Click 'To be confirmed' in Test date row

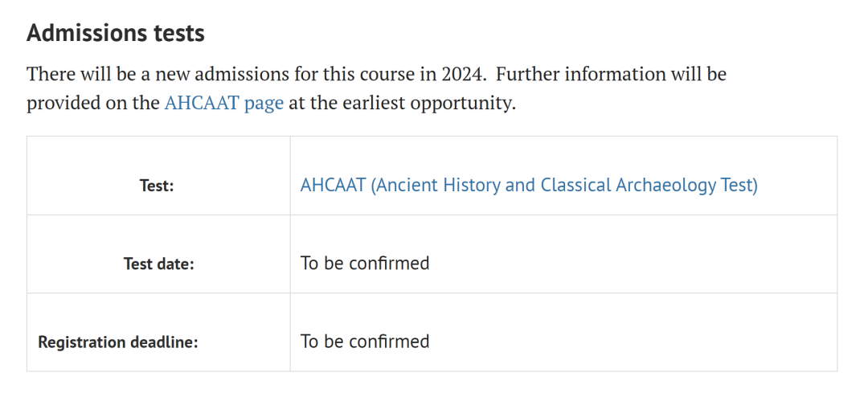point(365,263)
